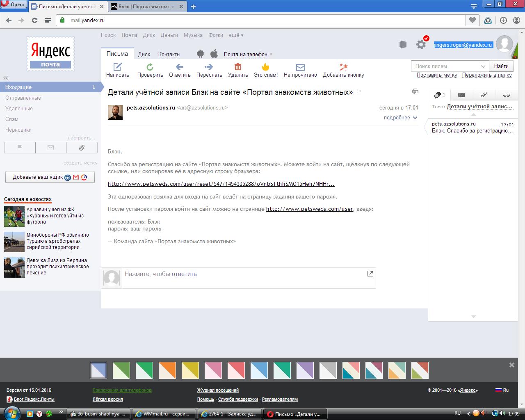Filter letters with attachments via paperclip button
Image resolution: width=525 pixels, height=420 pixels.
click(x=82, y=148)
